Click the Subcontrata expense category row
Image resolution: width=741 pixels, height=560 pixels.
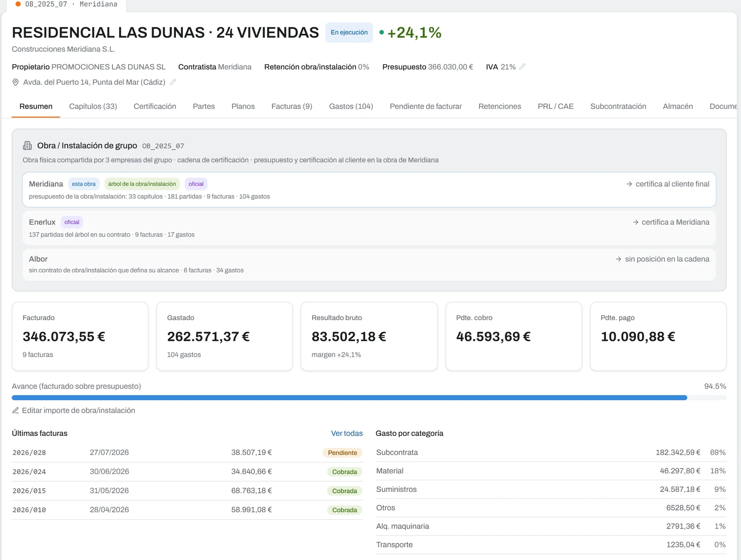point(551,453)
